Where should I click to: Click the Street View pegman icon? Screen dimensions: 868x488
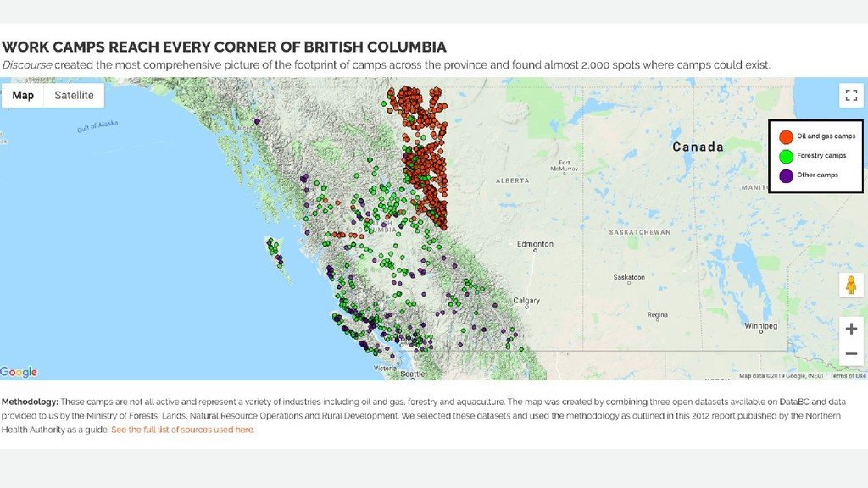point(851,285)
